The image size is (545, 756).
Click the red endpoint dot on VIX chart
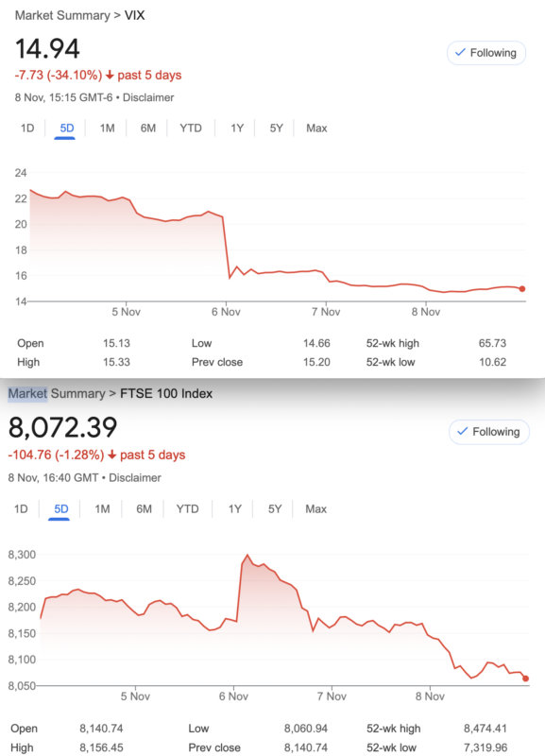[522, 289]
